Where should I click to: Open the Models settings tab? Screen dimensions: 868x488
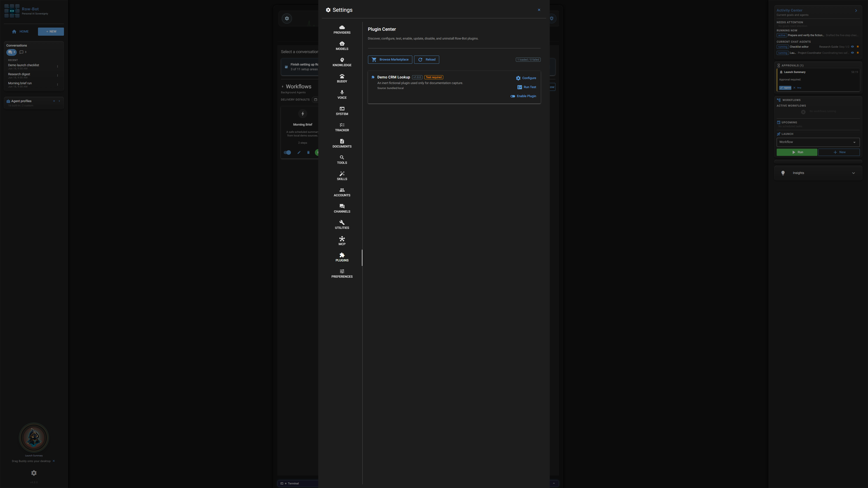pyautogui.click(x=342, y=46)
